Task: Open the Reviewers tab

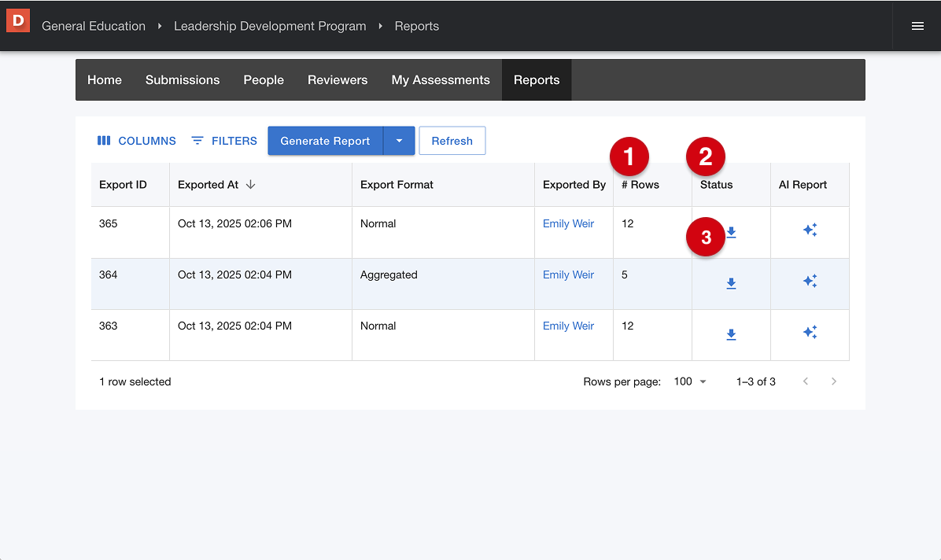Action: click(338, 79)
